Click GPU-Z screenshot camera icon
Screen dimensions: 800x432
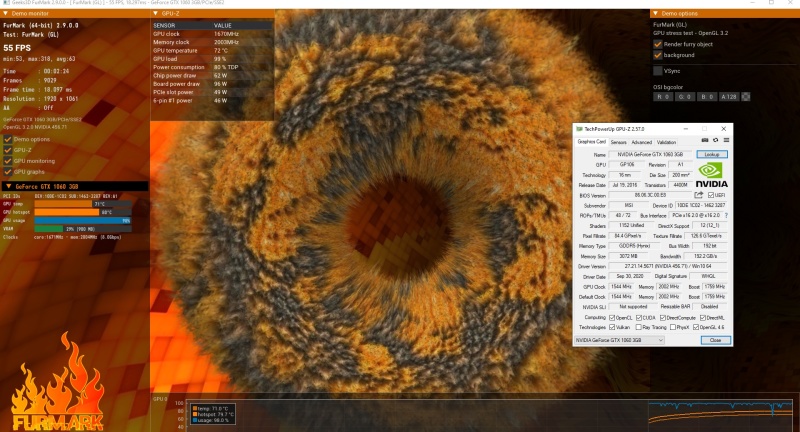705,140
